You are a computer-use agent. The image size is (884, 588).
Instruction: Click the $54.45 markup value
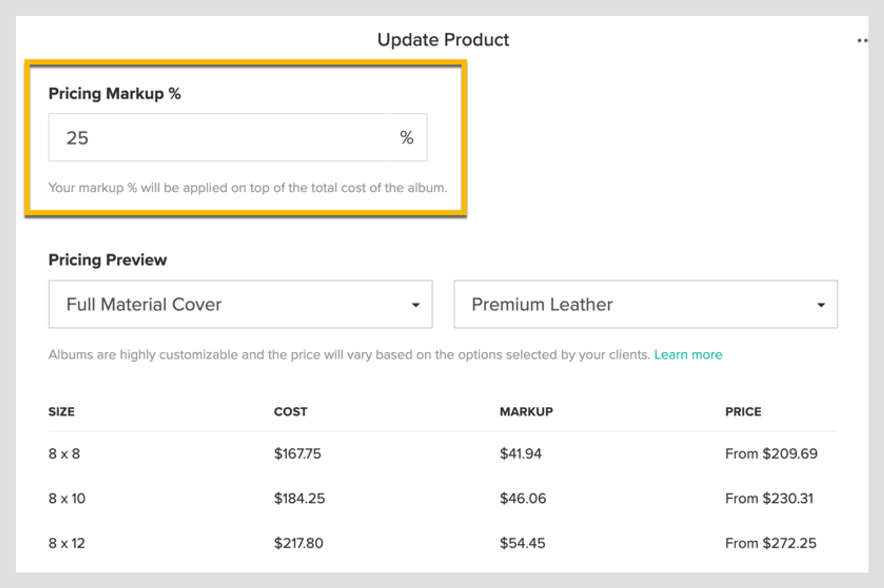point(522,543)
